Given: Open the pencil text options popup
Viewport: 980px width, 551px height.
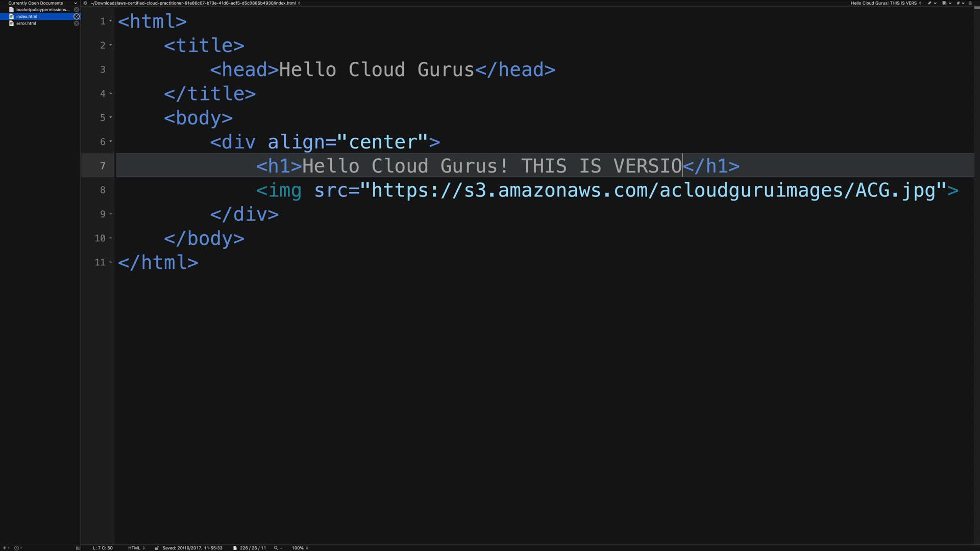Looking at the screenshot, I should [930, 3].
